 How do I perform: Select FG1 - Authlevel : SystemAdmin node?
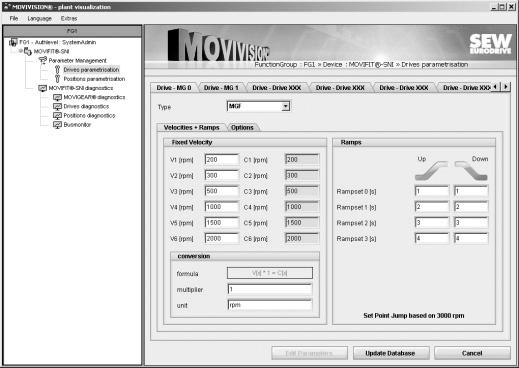click(58, 42)
